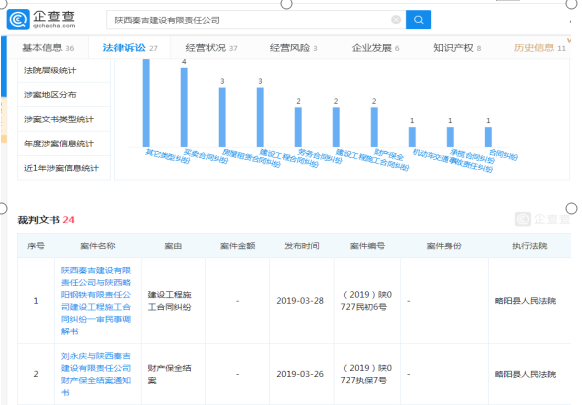
Task: Click the 财产保全 chart bar
Action: click(374, 127)
